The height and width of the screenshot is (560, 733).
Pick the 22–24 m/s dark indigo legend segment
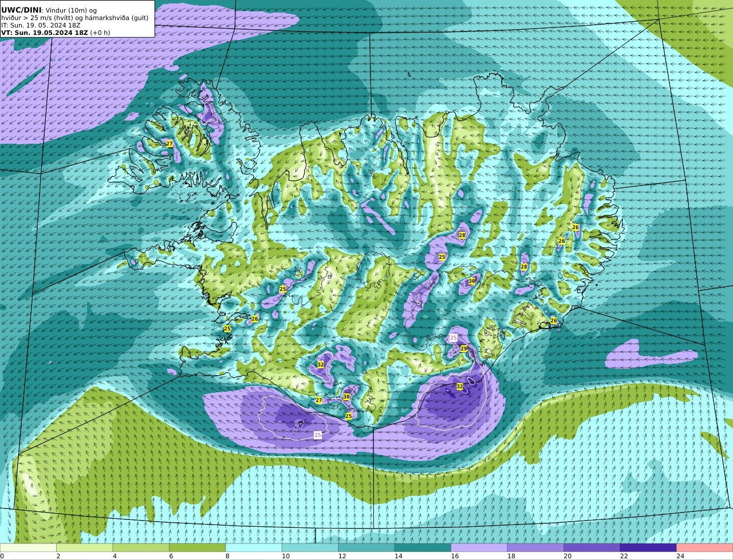click(x=648, y=548)
